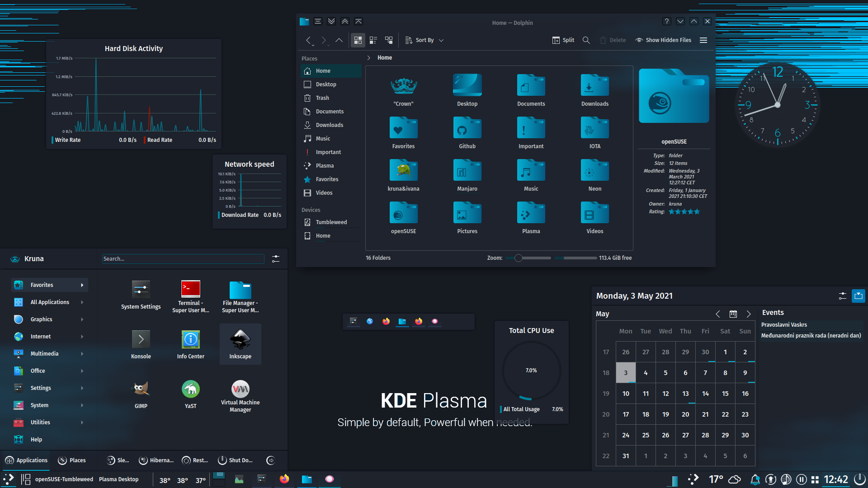The image size is (868, 488).
Task: Click the weather cloud tray icon
Action: click(735, 479)
